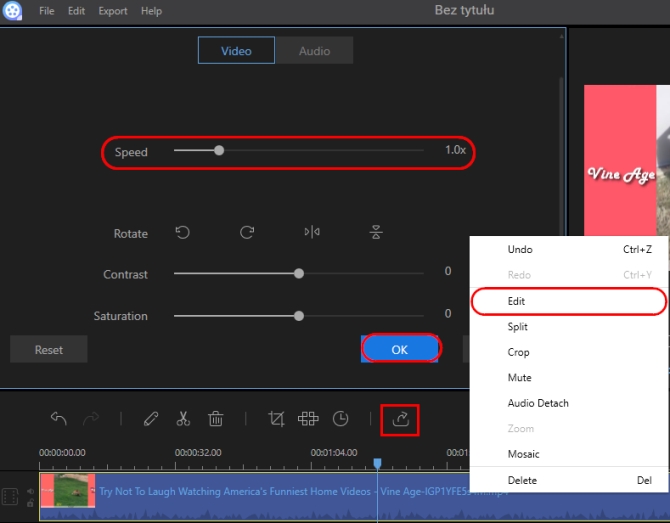This screenshot has width=670, height=523.
Task: Click the Vine Age preview image
Action: click(627, 160)
